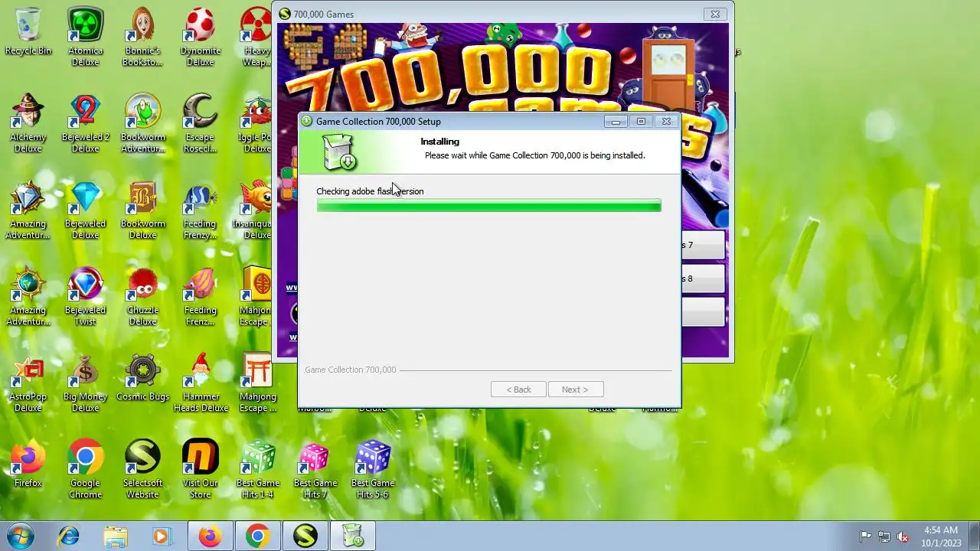Click the muted volume tray icon

pos(903,536)
